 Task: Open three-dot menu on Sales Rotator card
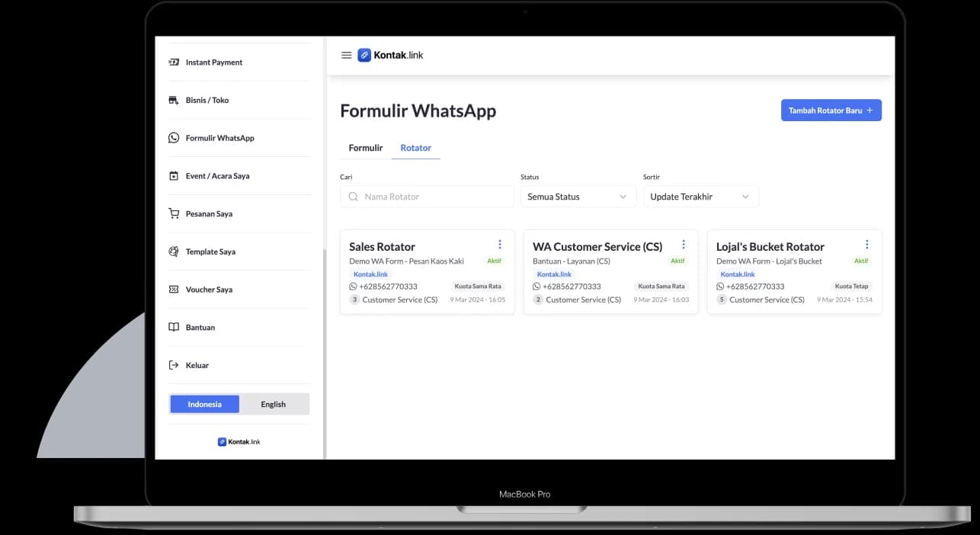[500, 245]
